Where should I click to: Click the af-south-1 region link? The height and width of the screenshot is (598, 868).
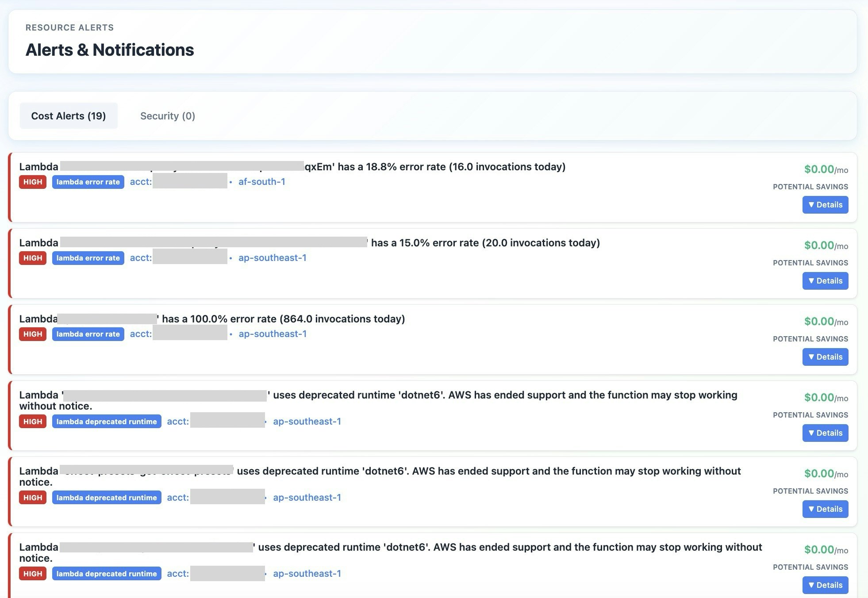pyautogui.click(x=261, y=182)
